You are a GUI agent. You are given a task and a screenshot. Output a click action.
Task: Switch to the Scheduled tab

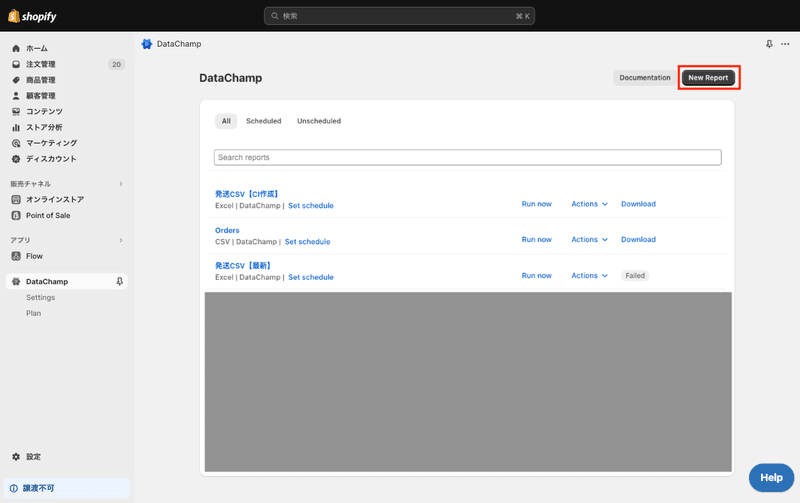[264, 121]
